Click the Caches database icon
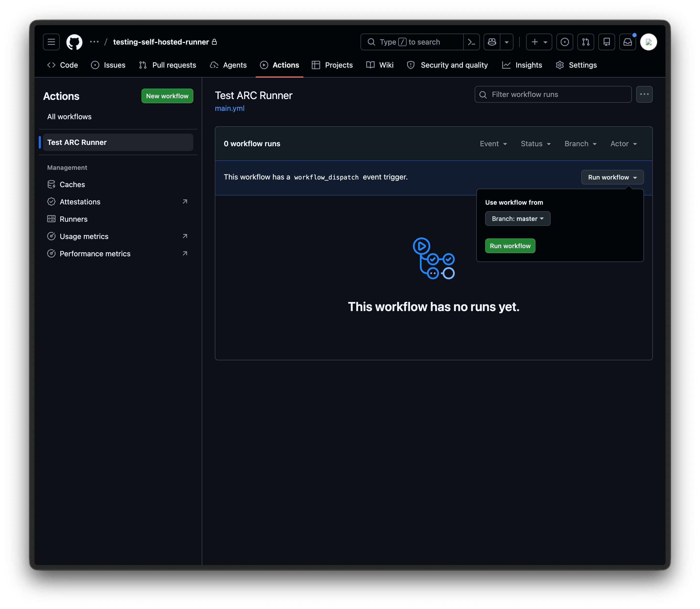Image resolution: width=700 pixels, height=609 pixels. pyautogui.click(x=51, y=184)
